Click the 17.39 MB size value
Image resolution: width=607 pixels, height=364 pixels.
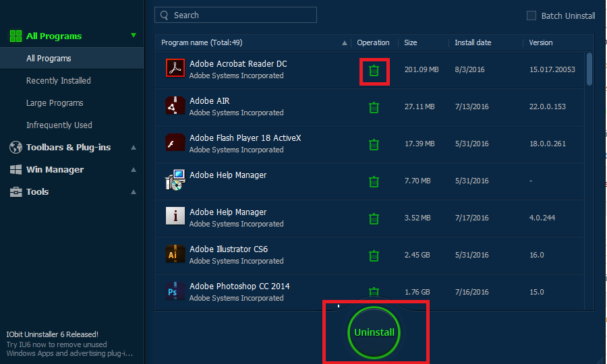click(420, 144)
